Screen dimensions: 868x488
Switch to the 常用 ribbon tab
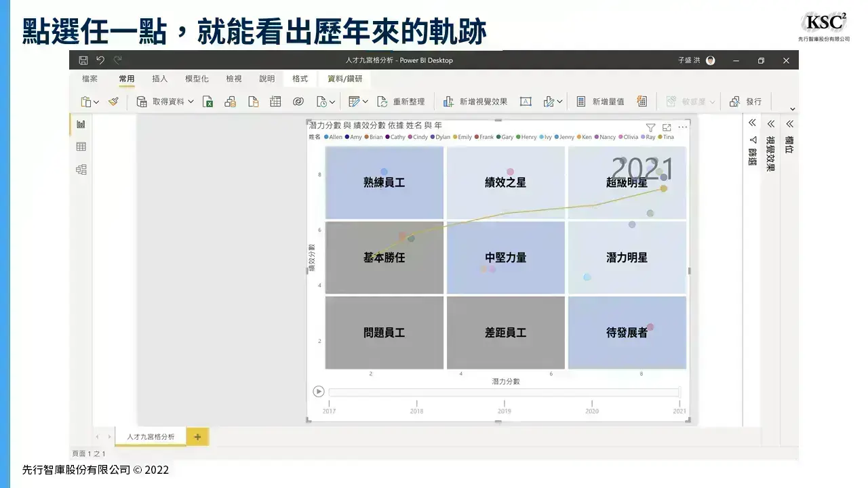(x=127, y=79)
